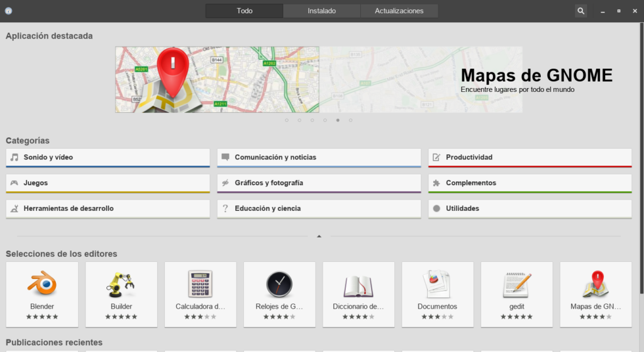644x352 pixels.
Task: Select the second banner page dot
Action: coord(299,120)
